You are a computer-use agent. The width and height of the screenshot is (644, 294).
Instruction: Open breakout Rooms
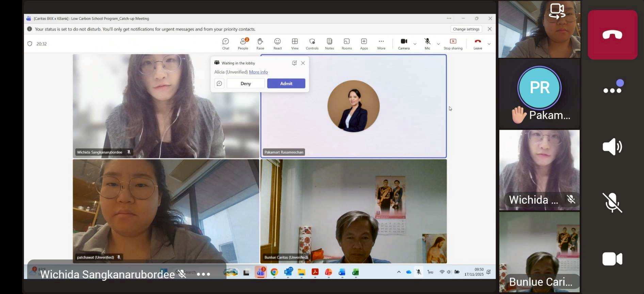(x=347, y=44)
